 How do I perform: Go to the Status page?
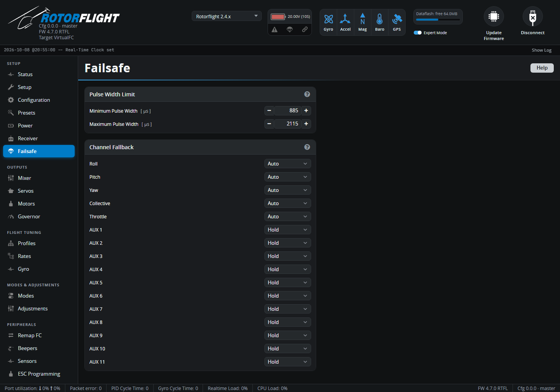tap(39, 74)
